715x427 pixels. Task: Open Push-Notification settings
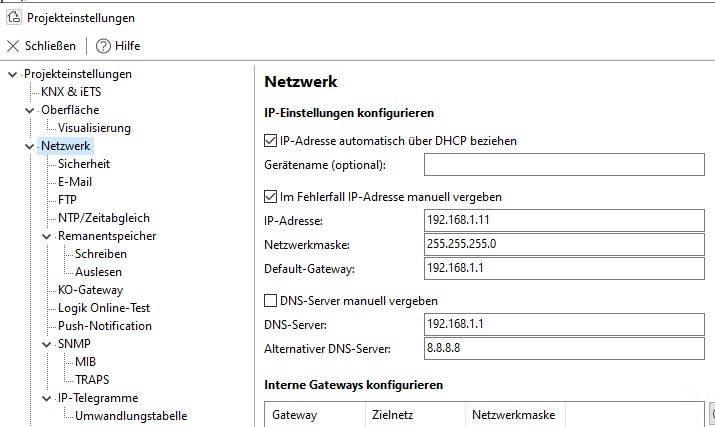pyautogui.click(x=105, y=326)
